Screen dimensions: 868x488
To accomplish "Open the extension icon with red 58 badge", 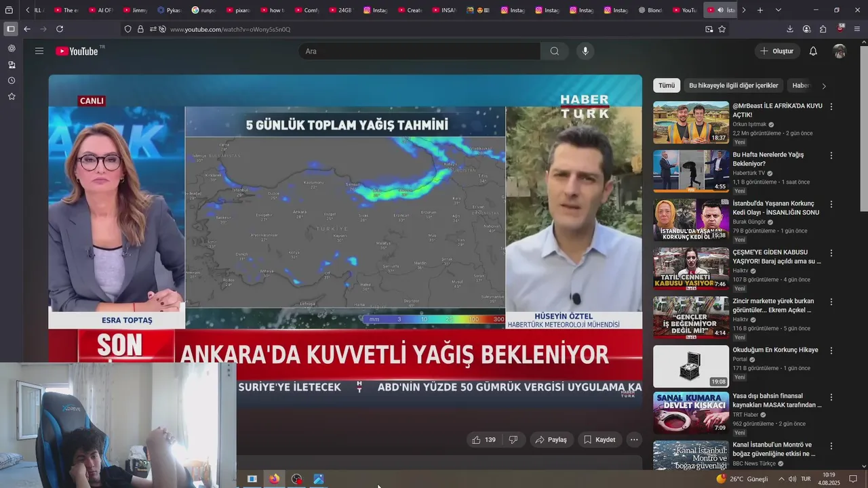I will point(840,28).
